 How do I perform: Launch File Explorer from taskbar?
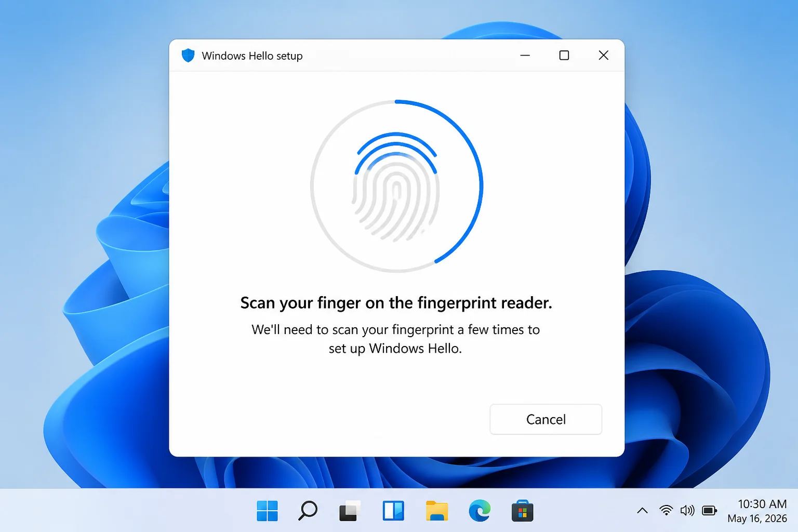pos(437,511)
